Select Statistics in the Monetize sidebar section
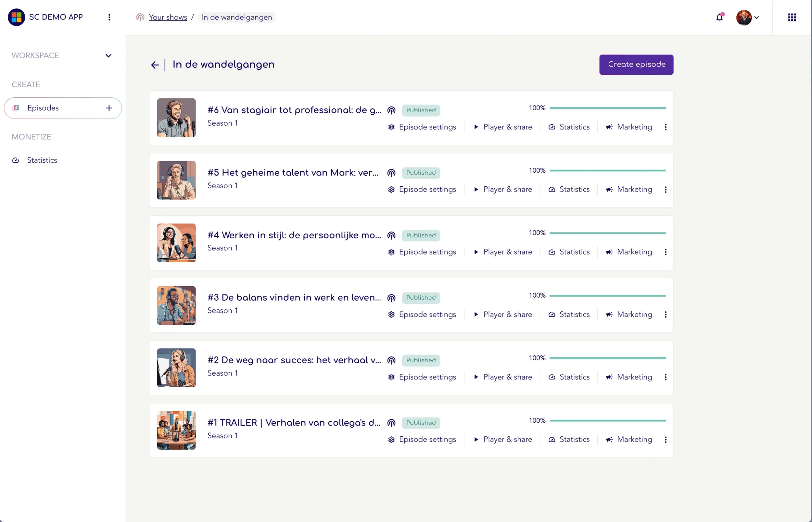 click(42, 160)
